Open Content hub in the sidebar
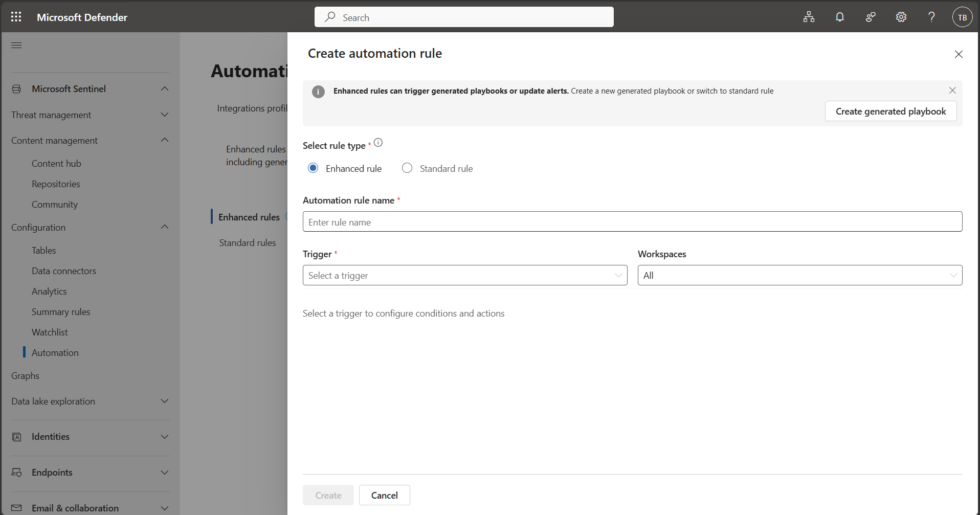This screenshot has height=515, width=980. (56, 164)
